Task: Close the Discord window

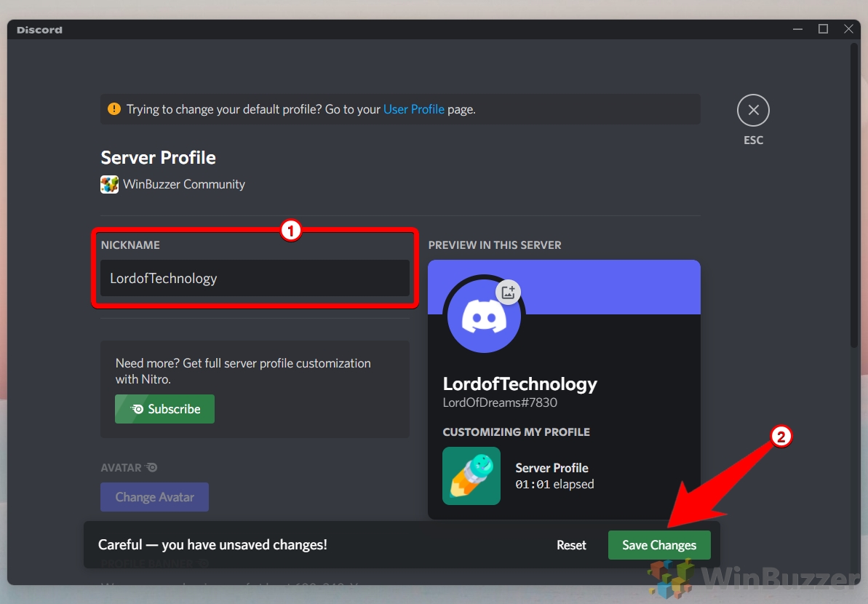Action: pyautogui.click(x=848, y=29)
